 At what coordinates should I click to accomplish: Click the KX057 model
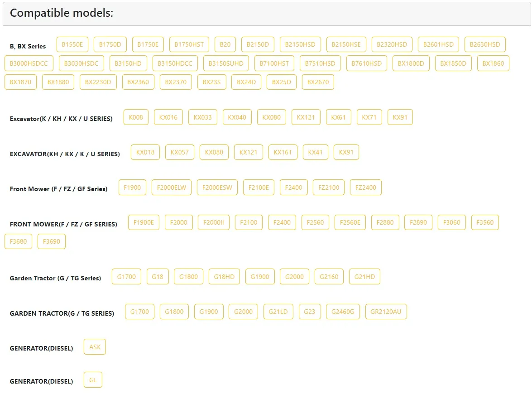[179, 152]
